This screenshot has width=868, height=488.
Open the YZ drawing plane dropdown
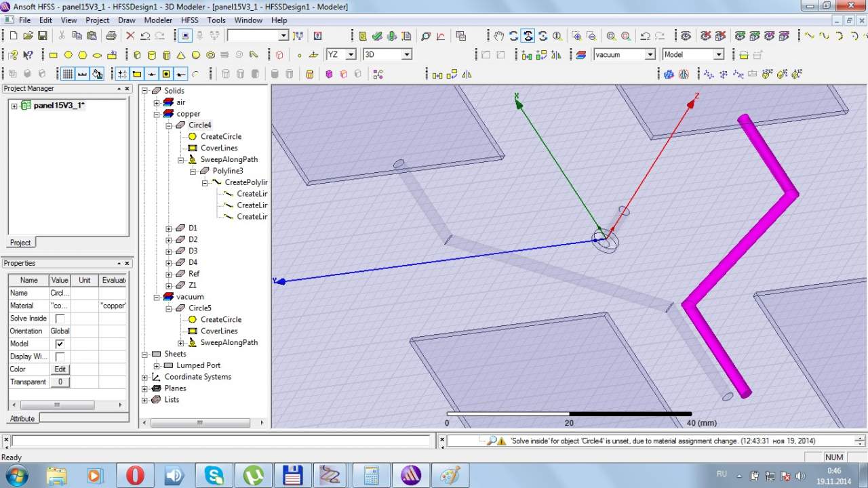pyautogui.click(x=351, y=54)
